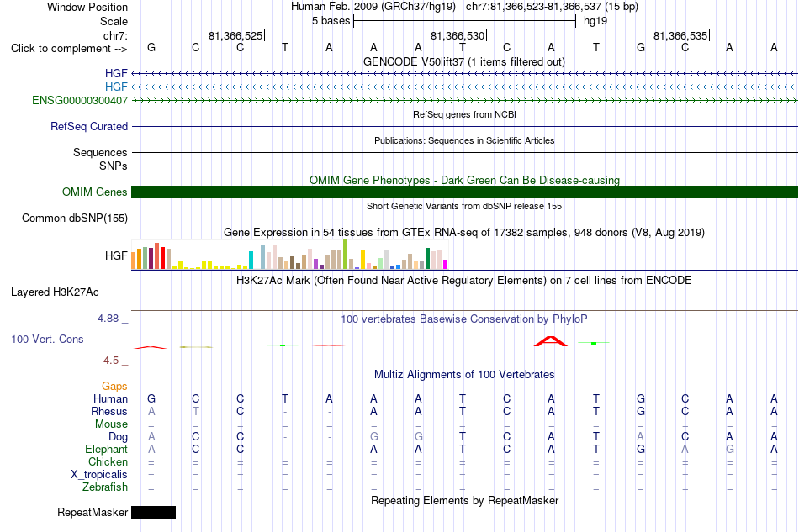Click the 81,366,525 coordinate marker
799x532 pixels.
coord(235,35)
